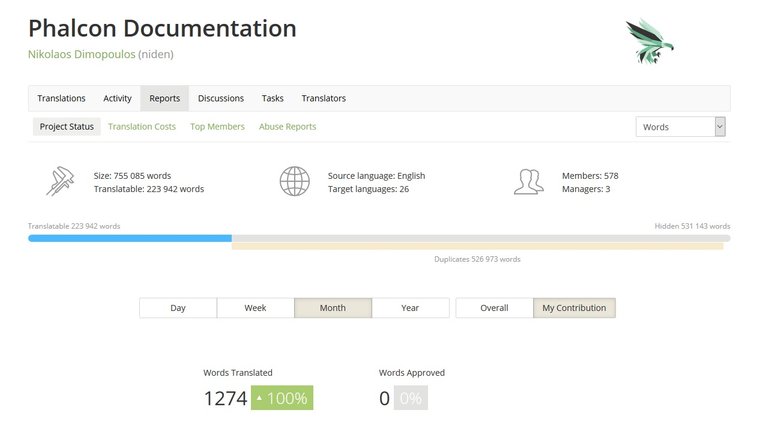Open the Words unit dropdown

[x=680, y=127]
